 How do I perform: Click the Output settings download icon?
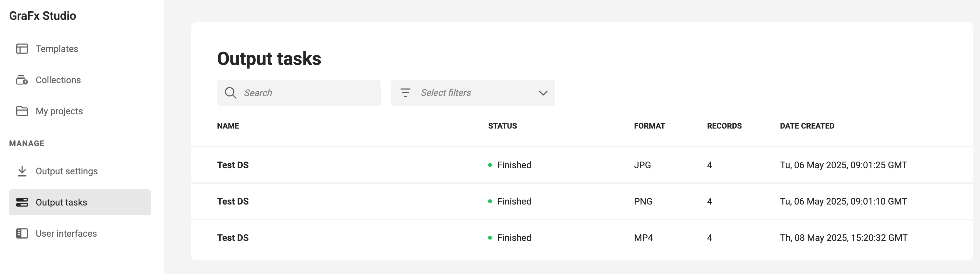tap(22, 171)
